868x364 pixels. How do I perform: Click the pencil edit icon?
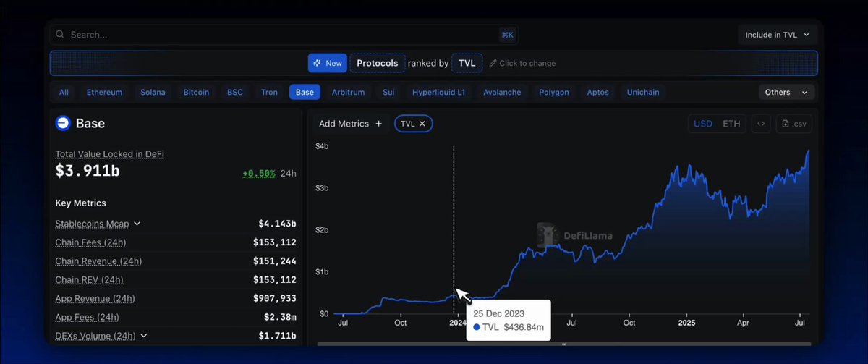click(493, 63)
